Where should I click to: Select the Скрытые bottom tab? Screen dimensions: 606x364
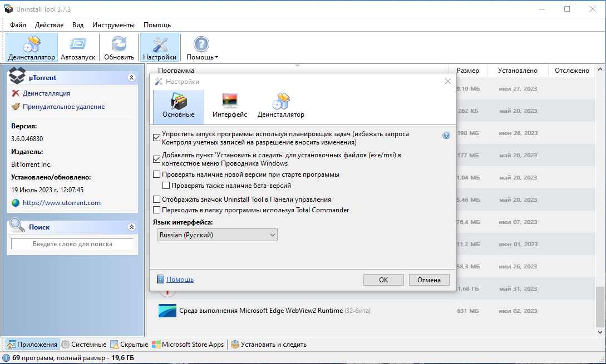pos(129,345)
